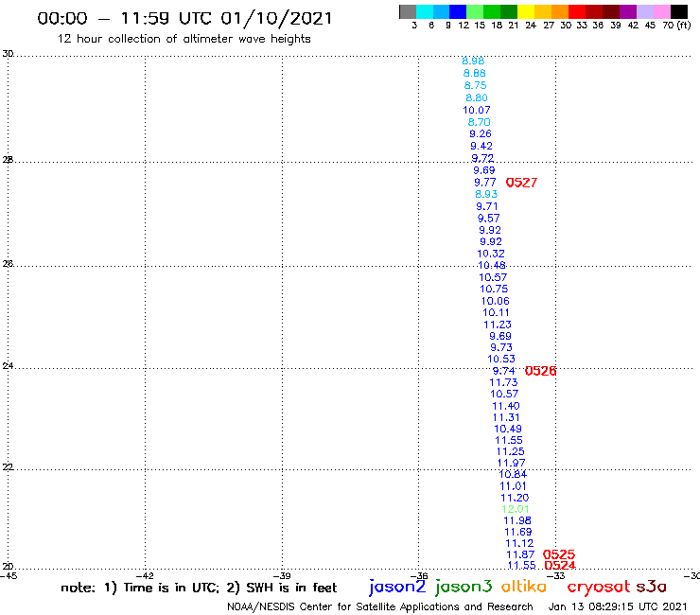
Task: Click the wave height value '11.98'
Action: coord(517,520)
